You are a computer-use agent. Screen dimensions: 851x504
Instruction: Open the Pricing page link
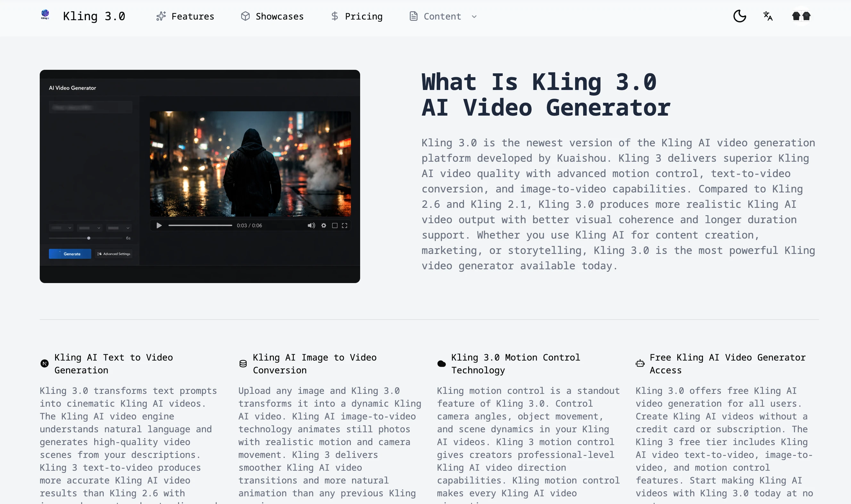coord(363,16)
